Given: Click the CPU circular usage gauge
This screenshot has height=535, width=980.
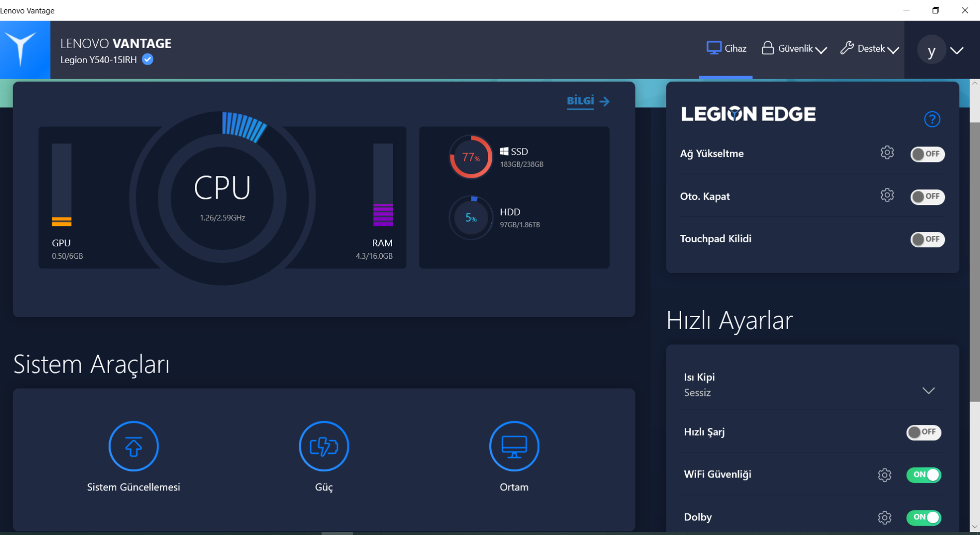Looking at the screenshot, I should (x=222, y=198).
